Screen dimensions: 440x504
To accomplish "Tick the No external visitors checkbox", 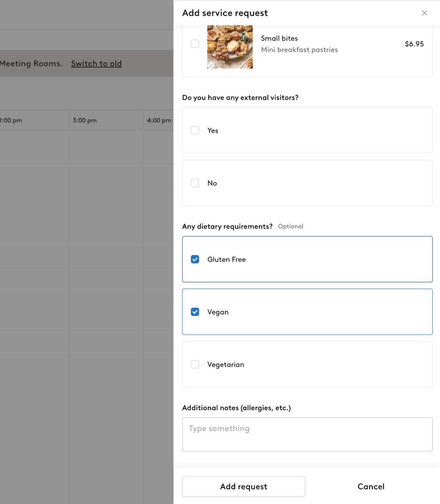I will 195,183.
